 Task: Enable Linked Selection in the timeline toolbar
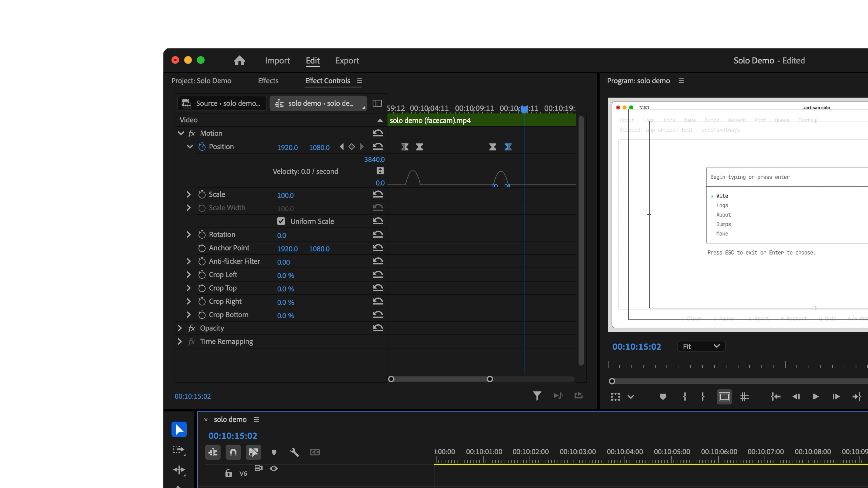coord(253,452)
